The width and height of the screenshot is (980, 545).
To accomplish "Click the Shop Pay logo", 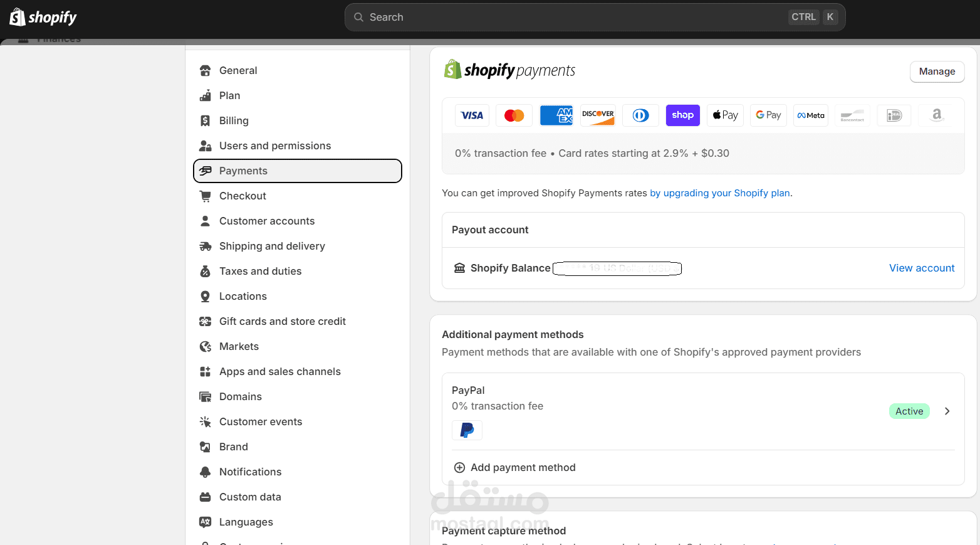I will 683,115.
